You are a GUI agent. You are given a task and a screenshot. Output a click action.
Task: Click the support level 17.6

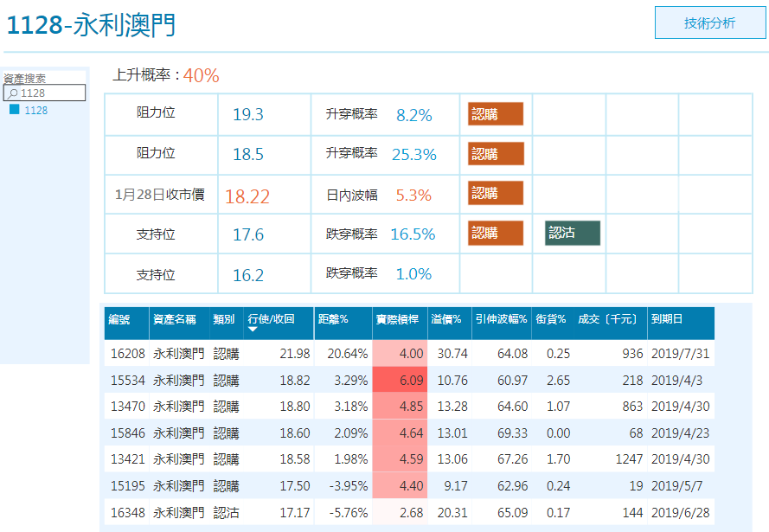click(x=248, y=235)
